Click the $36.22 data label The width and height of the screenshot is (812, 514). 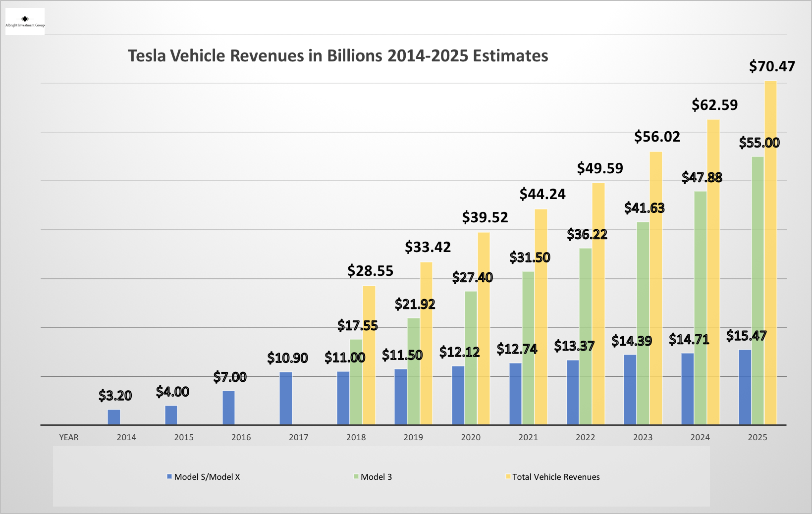coord(587,234)
